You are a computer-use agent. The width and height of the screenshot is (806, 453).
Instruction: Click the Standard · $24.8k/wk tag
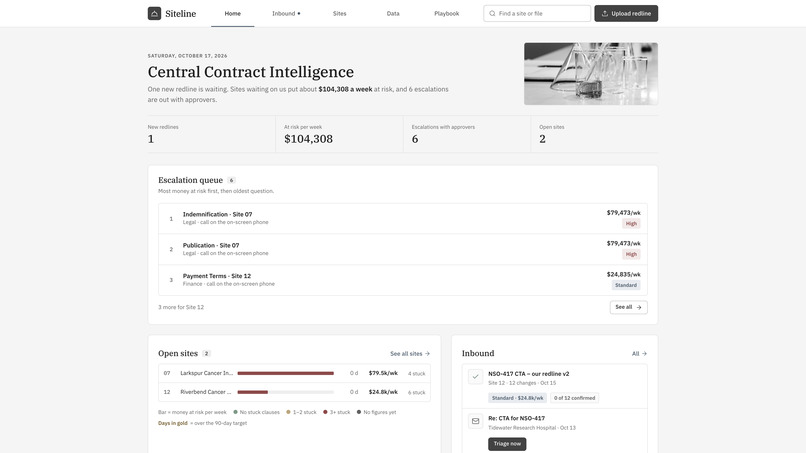[517, 398]
